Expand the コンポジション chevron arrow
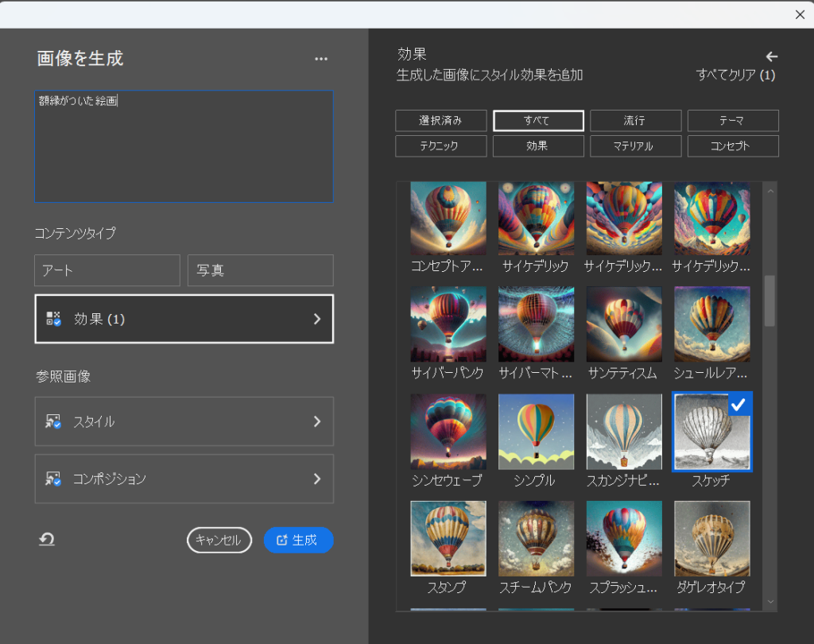 tap(316, 479)
